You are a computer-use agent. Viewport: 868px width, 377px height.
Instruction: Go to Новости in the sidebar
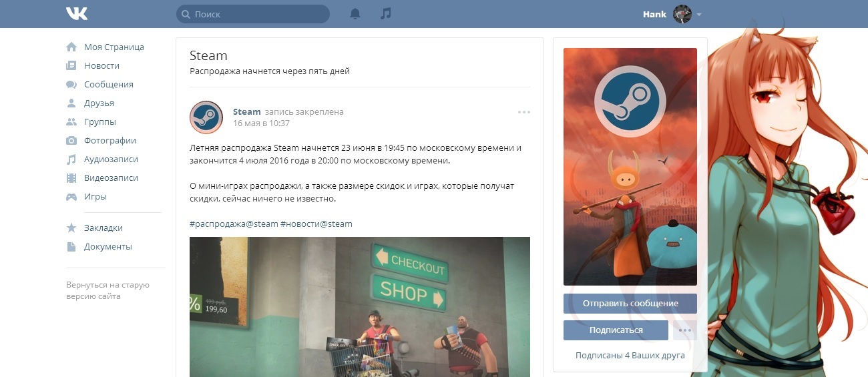[x=101, y=65]
